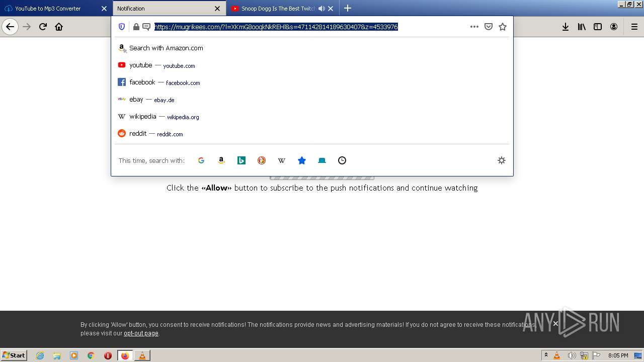Search this time with Google
Image resolution: width=644 pixels, height=362 pixels.
click(201, 160)
